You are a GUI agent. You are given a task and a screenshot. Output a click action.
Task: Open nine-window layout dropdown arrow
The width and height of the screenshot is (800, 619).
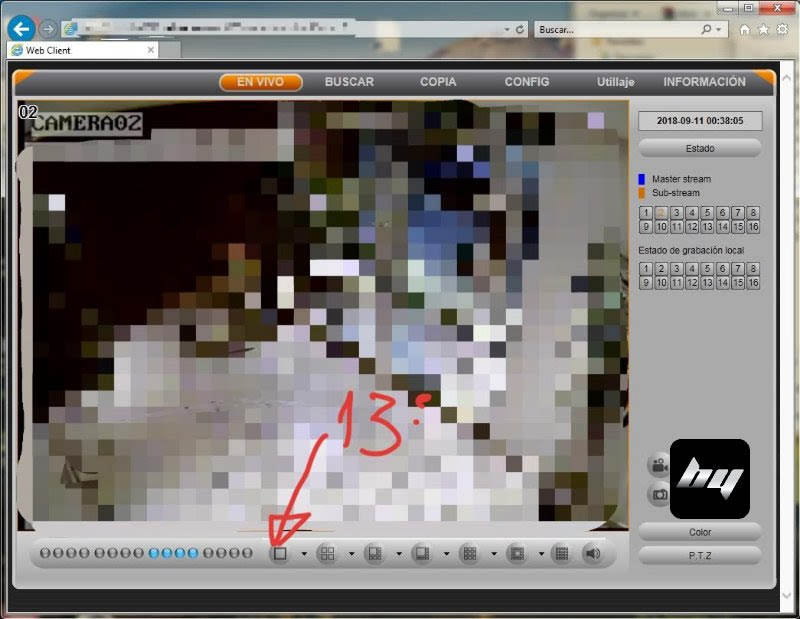pyautogui.click(x=493, y=554)
